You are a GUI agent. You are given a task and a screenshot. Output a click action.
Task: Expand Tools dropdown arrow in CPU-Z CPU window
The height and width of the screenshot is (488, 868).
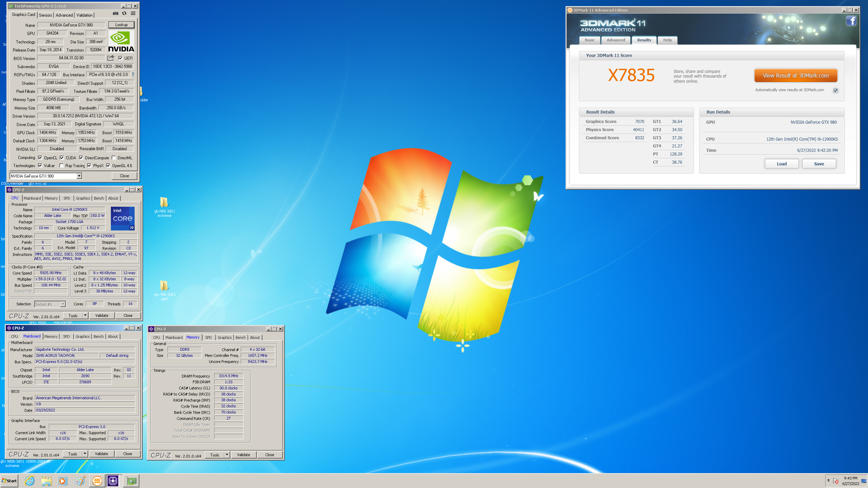click(x=85, y=316)
